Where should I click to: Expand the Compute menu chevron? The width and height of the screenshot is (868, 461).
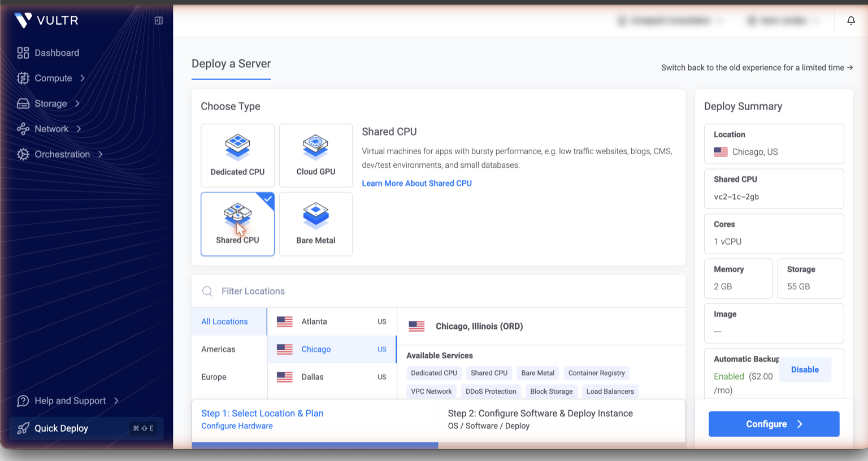click(x=83, y=78)
